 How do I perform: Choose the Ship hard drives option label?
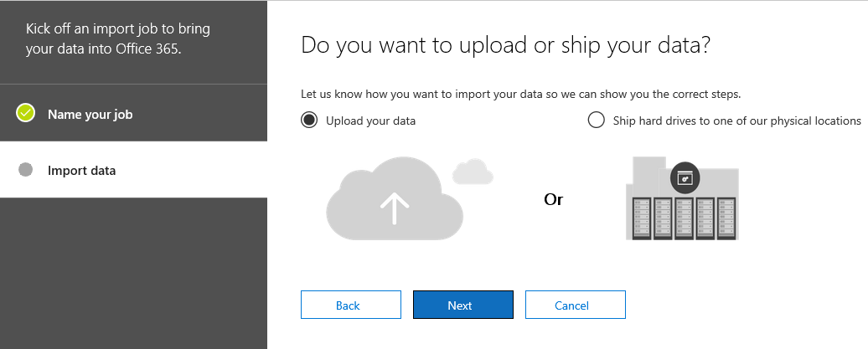click(736, 121)
